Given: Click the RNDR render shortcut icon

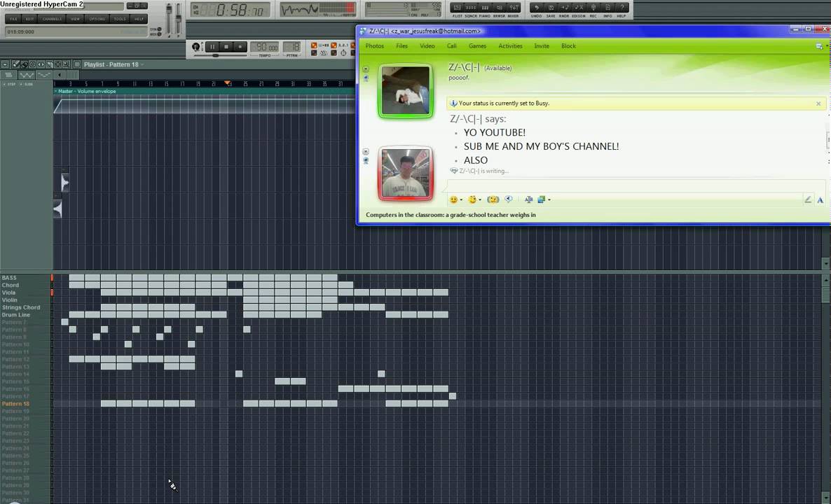Looking at the screenshot, I should [x=565, y=8].
